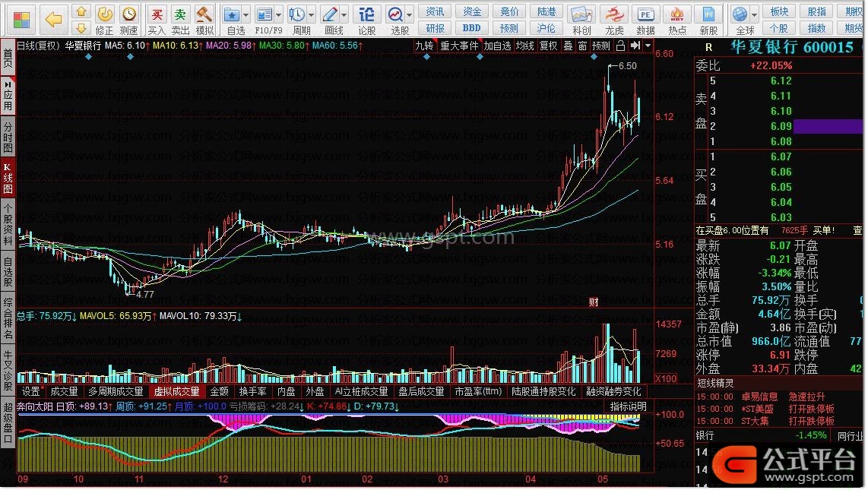Click the 资讯 news button

[x=435, y=11]
